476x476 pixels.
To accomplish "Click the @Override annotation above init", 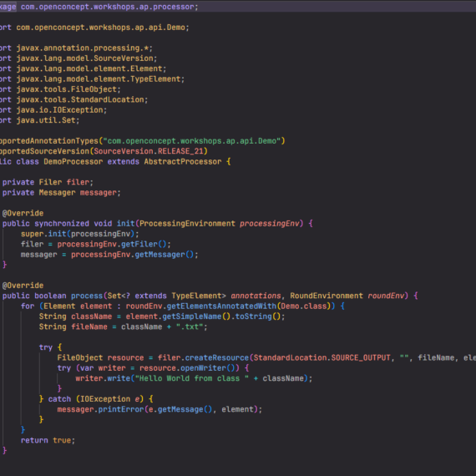I will [x=23, y=213].
